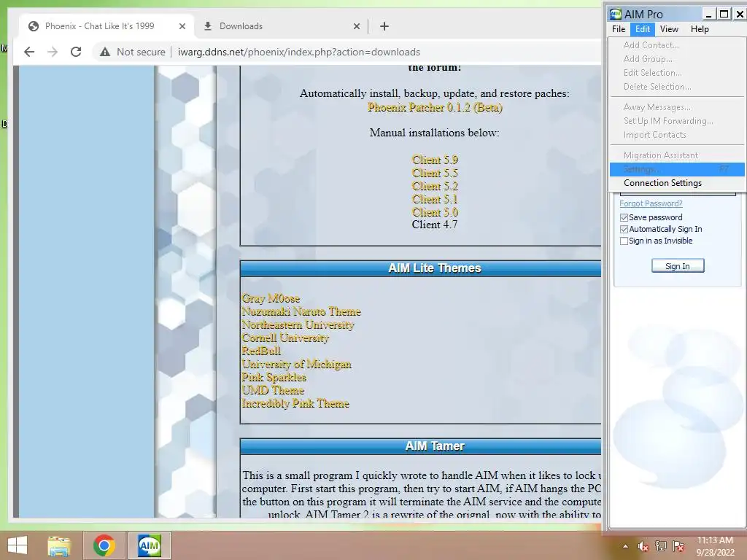Screen dimensions: 747x560
Task: Open the University of Michigan theme link
Action: click(x=296, y=365)
